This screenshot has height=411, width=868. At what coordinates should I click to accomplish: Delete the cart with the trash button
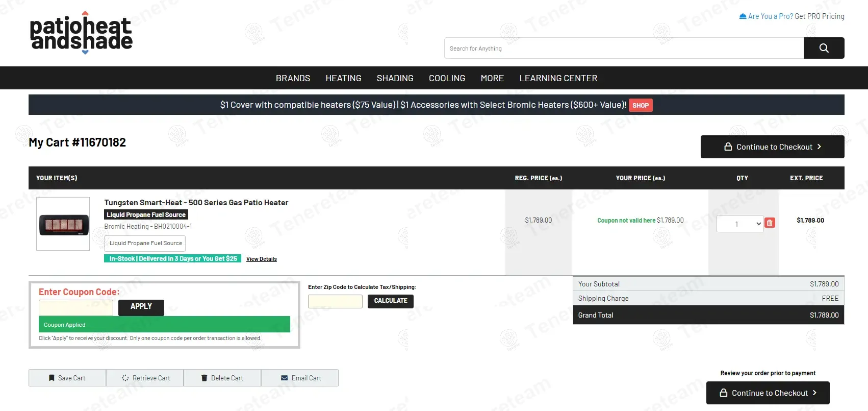[x=222, y=378]
